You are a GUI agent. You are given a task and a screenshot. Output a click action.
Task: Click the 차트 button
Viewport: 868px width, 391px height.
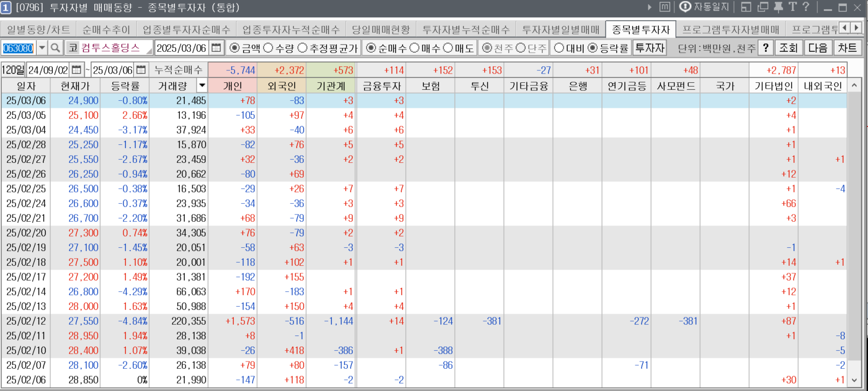tap(847, 48)
